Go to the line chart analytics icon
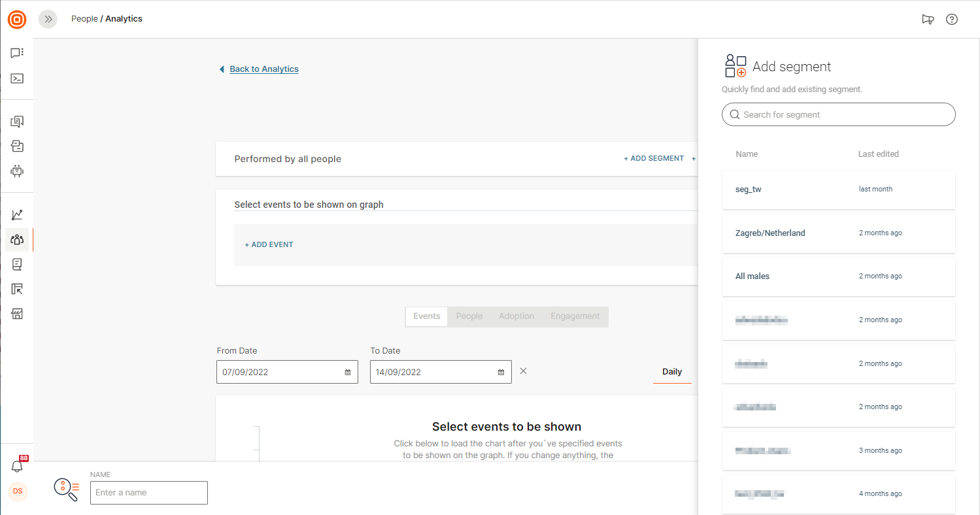The height and width of the screenshot is (515, 980). (x=17, y=215)
